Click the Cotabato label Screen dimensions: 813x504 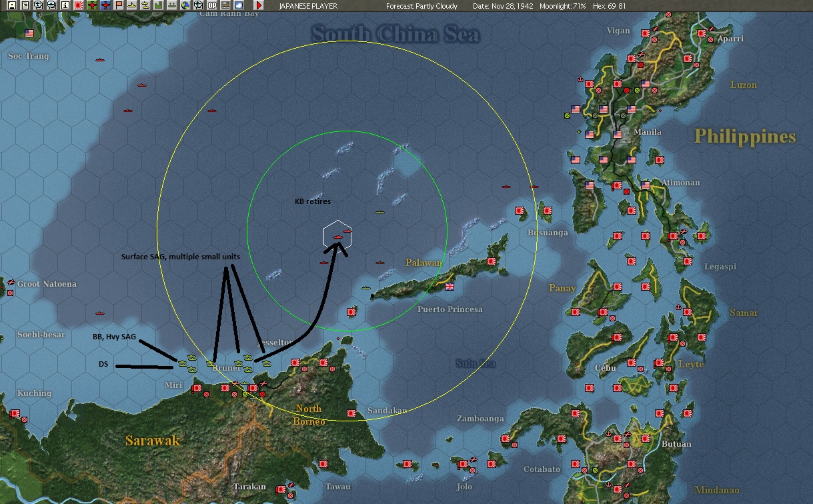click(x=542, y=469)
